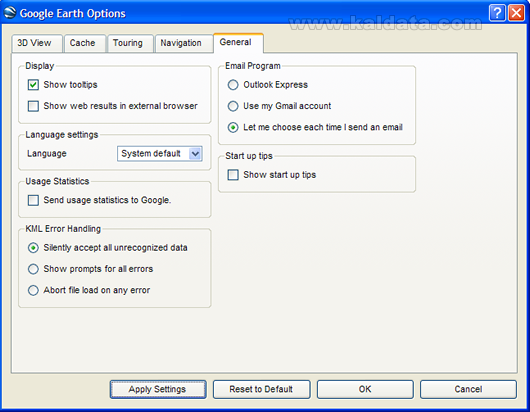Switch to the 3D View tab
Image resolution: width=530 pixels, height=412 pixels.
[37, 43]
